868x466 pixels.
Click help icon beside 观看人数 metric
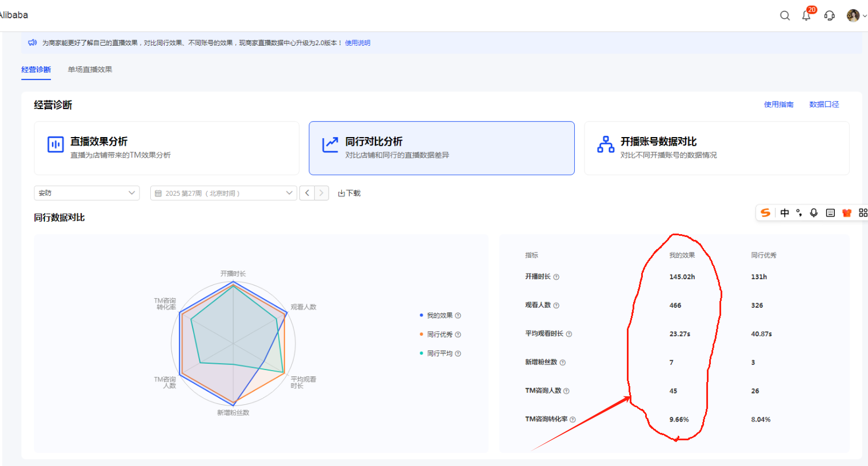click(557, 306)
